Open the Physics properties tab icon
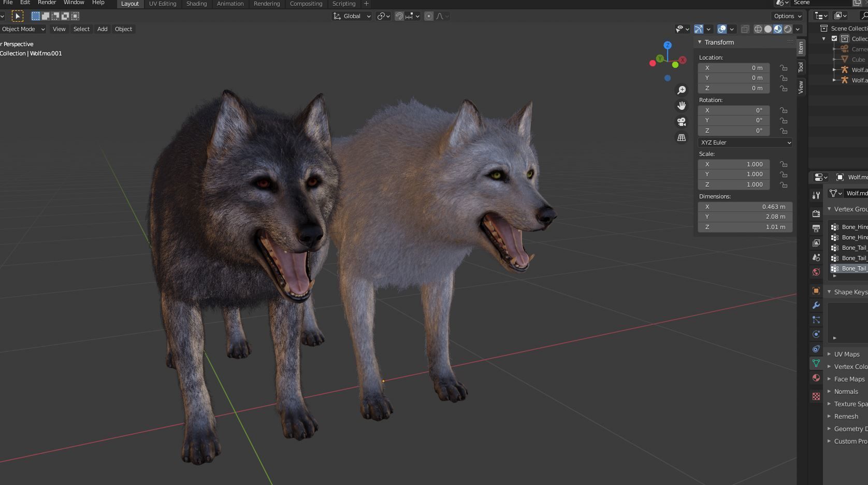The image size is (868, 485). point(816,334)
